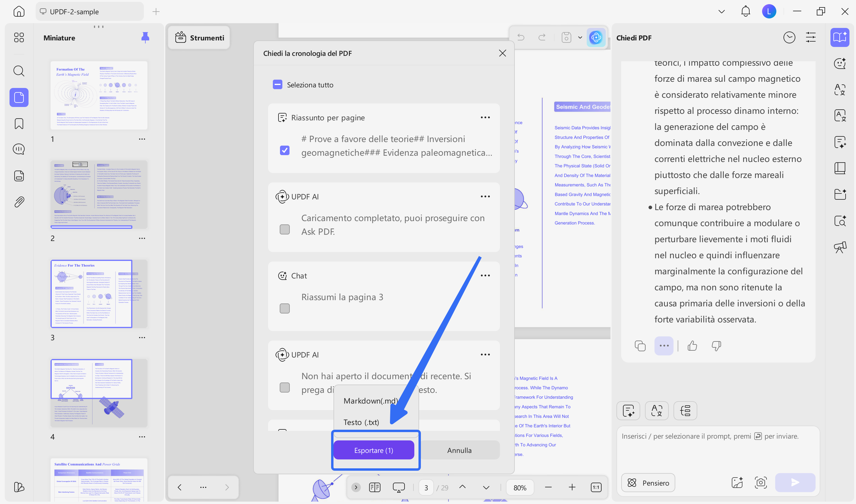The height and width of the screenshot is (504, 856).
Task: Click the 80% zoom level field
Action: tap(520, 487)
